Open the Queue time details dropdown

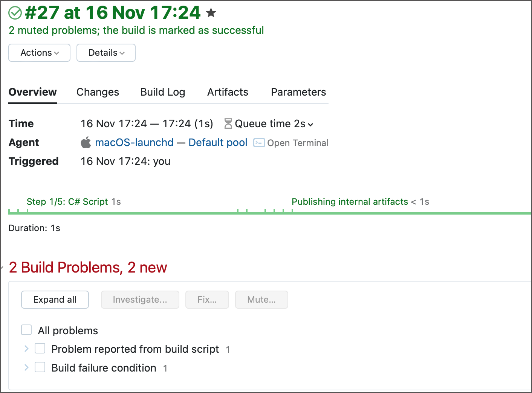coord(310,124)
